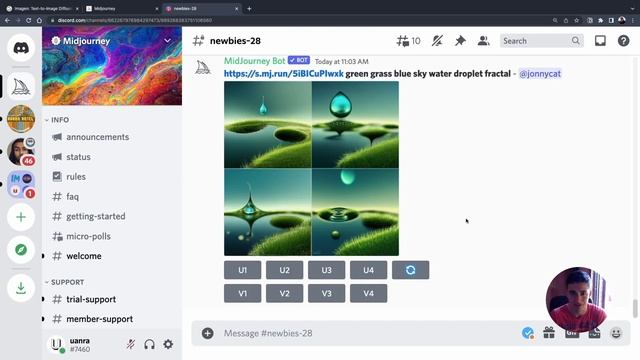
Task: Go back in browser history
Action: coord(8,20)
